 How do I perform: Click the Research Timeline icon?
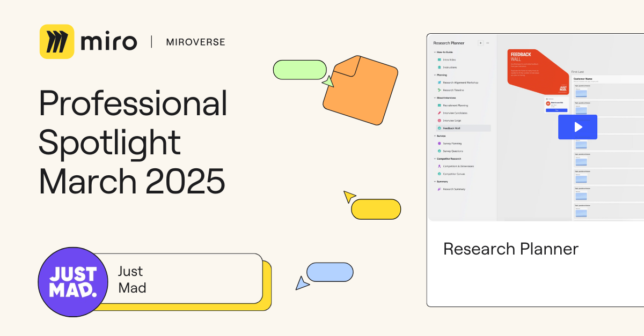pos(439,90)
